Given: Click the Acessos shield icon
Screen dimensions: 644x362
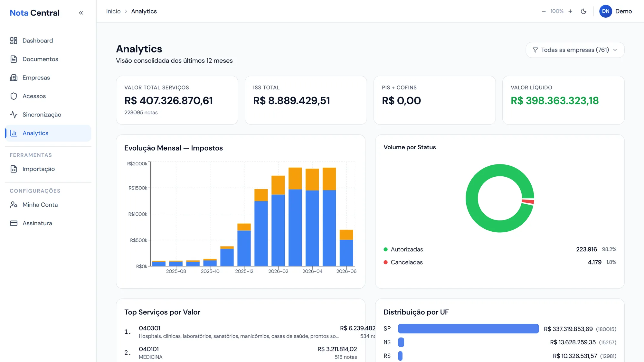Looking at the screenshot, I should click(14, 96).
